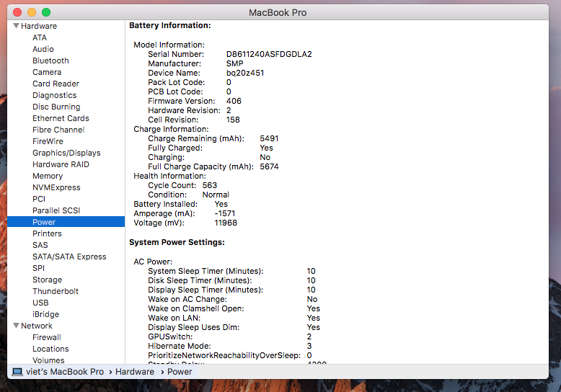Click Full Charge Capacity value 5674

[x=269, y=166]
